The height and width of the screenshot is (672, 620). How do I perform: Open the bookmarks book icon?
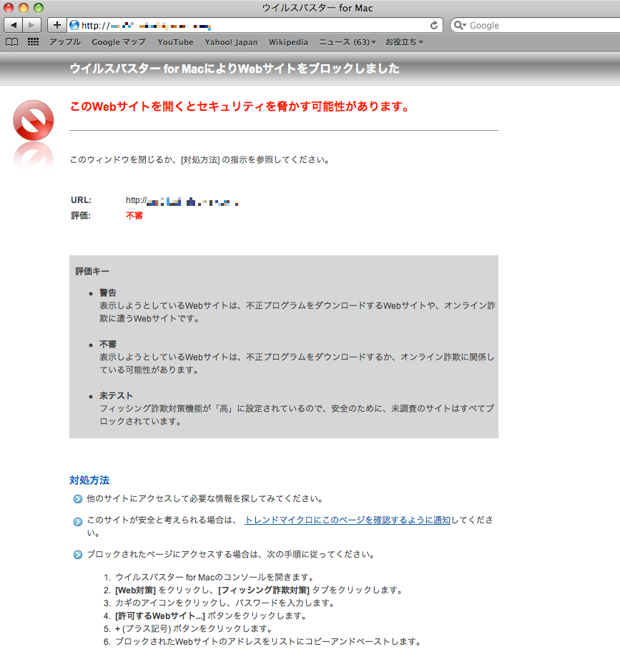tap(12, 42)
